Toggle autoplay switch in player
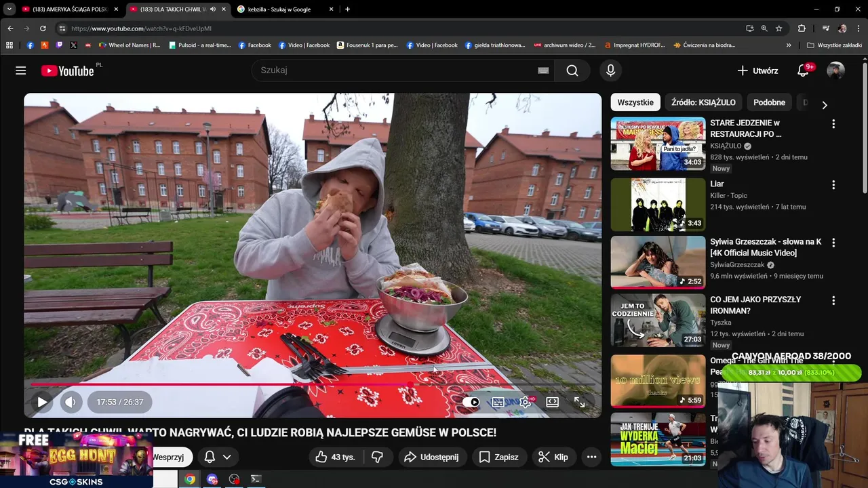 (x=471, y=402)
